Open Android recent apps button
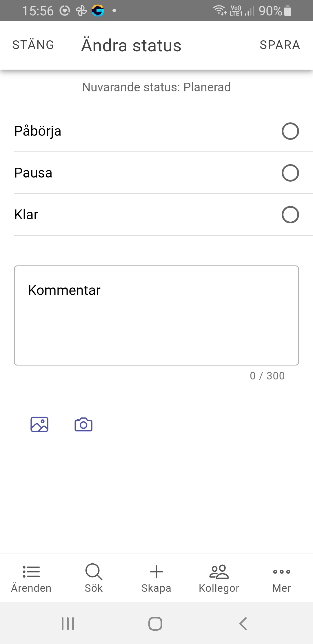The image size is (313, 644). tap(68, 623)
